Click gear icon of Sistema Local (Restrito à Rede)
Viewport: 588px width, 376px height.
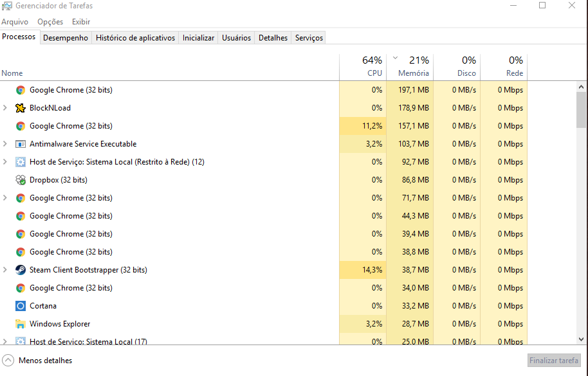click(x=20, y=162)
